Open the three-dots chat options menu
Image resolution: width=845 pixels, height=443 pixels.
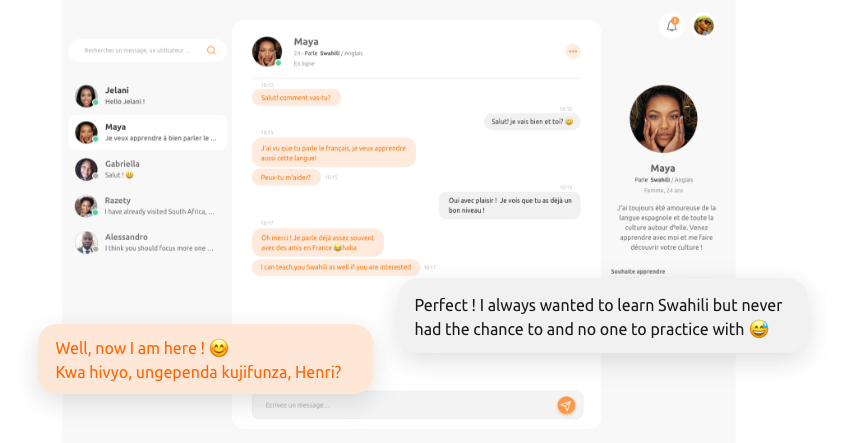tap(573, 51)
